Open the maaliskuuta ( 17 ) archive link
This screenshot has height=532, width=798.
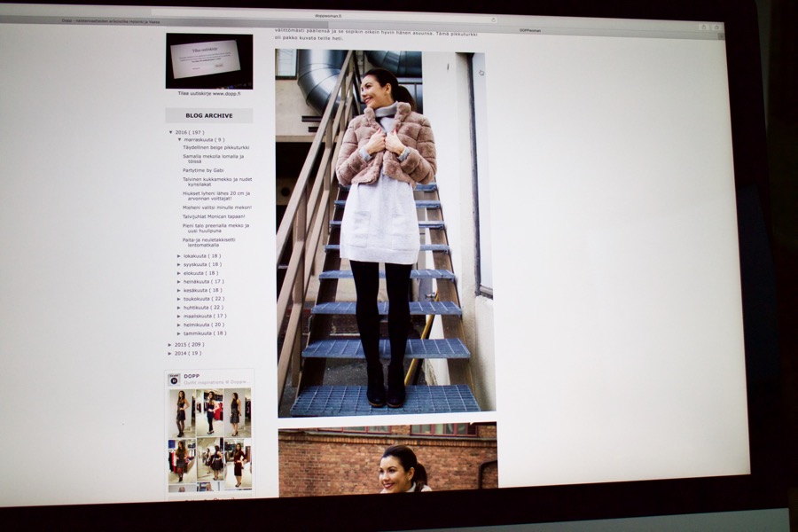tap(205, 317)
